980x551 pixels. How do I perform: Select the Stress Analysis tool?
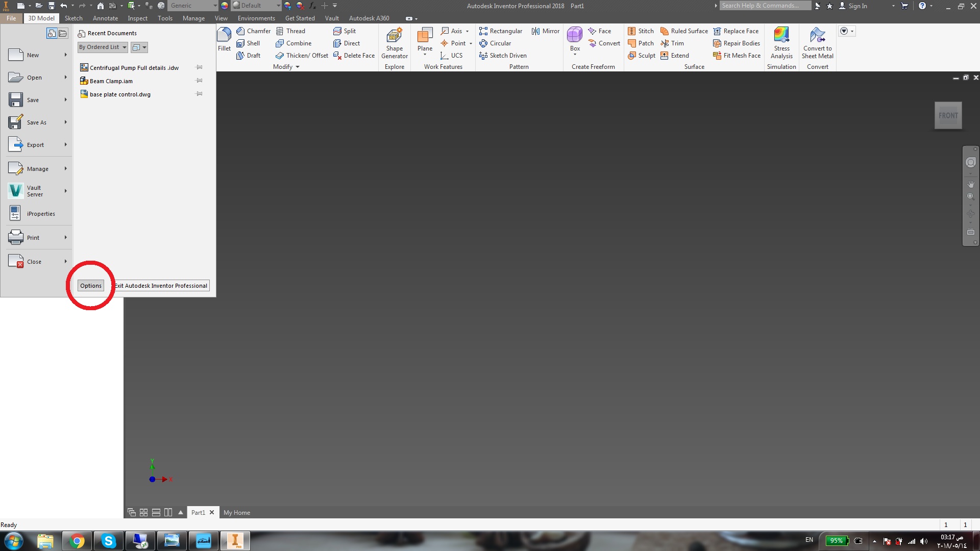781,36
